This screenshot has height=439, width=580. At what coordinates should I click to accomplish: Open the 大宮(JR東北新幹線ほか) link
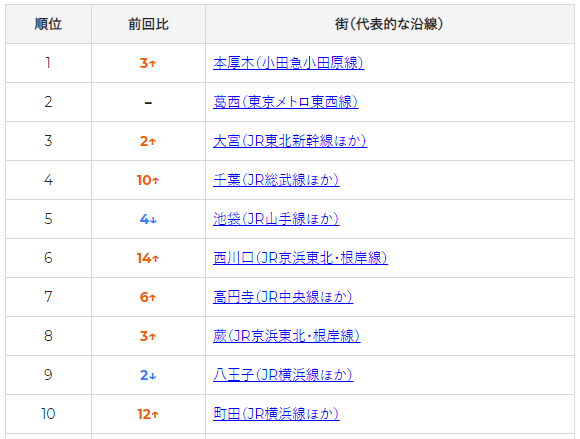tap(290, 141)
